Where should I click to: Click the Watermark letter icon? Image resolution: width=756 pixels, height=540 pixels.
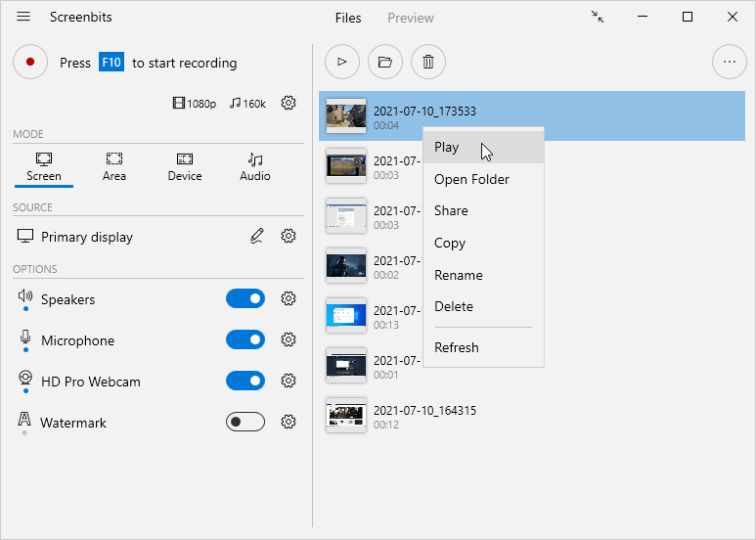(x=24, y=419)
